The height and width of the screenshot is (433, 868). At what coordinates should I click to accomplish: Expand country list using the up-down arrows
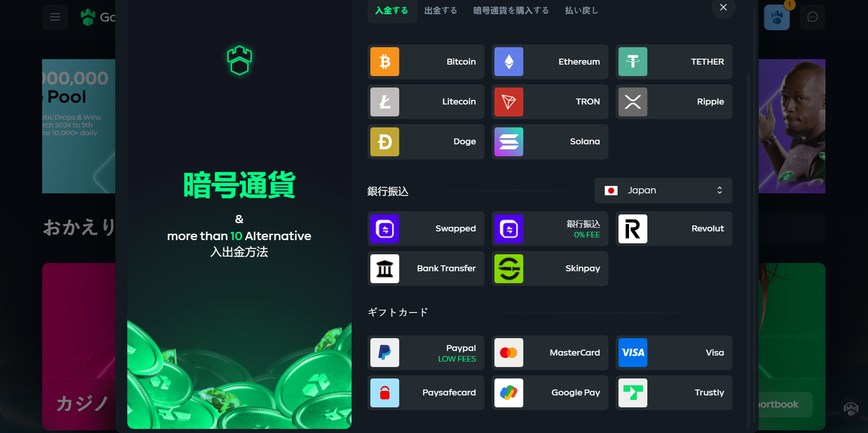click(719, 191)
